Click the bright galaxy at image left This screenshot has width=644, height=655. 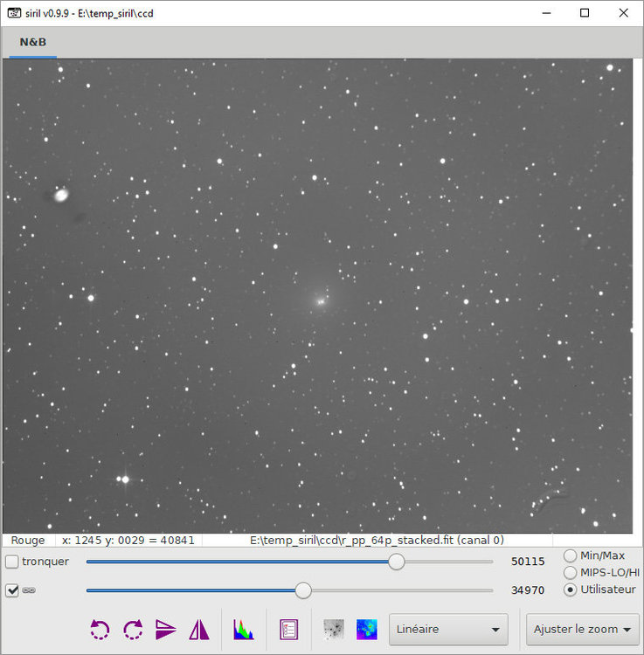pos(61,195)
